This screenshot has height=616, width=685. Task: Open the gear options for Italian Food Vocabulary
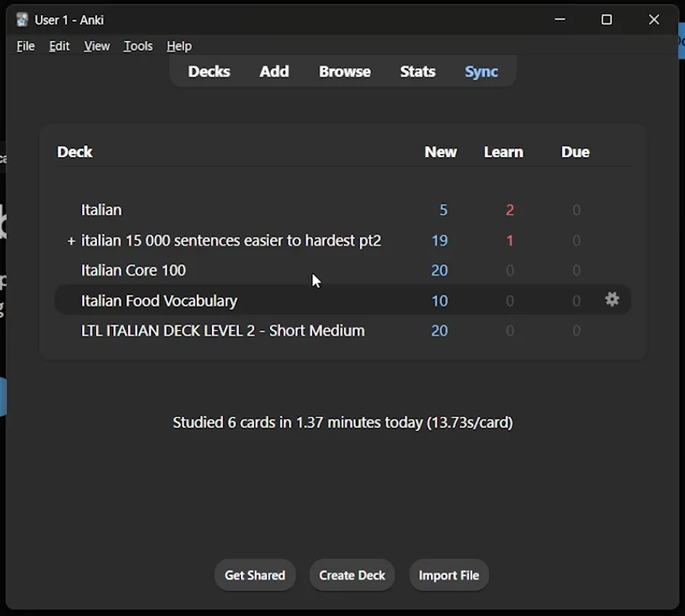coord(613,300)
